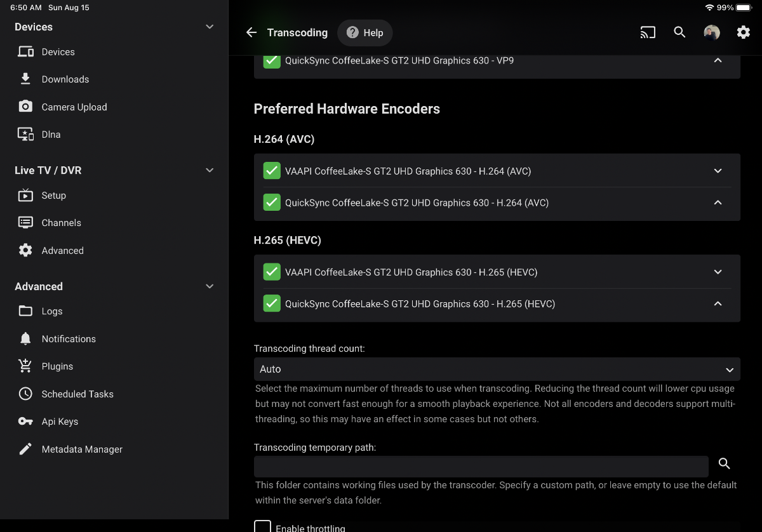
Task: Open the Metadata Manager pencil icon
Action: pos(25,449)
